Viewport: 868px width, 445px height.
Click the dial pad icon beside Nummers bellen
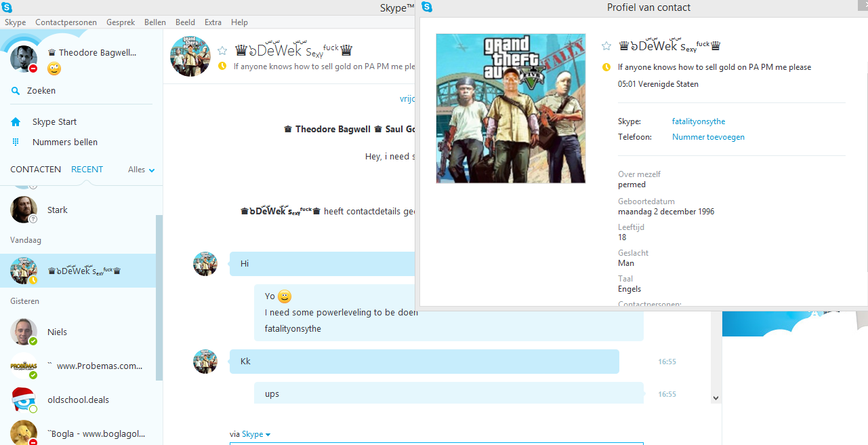[16, 142]
